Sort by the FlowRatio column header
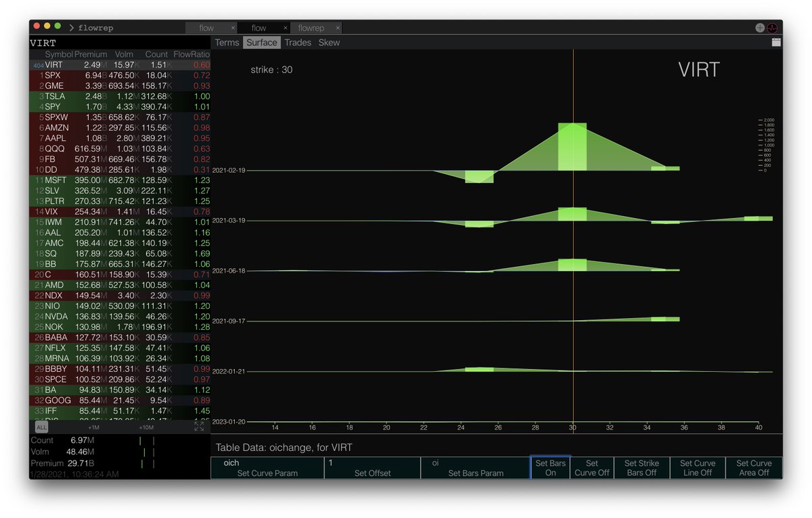Image resolution: width=812 pixels, height=518 pixels. pos(191,54)
